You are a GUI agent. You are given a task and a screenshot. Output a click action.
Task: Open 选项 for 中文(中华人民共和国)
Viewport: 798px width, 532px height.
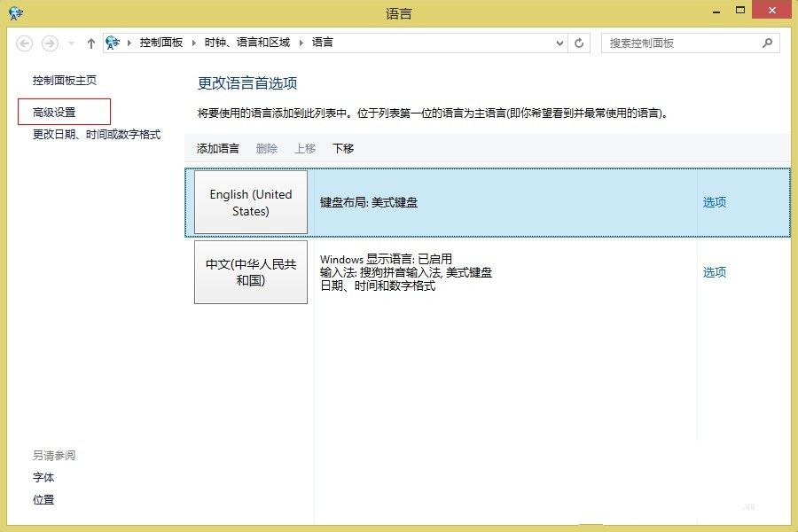(715, 272)
